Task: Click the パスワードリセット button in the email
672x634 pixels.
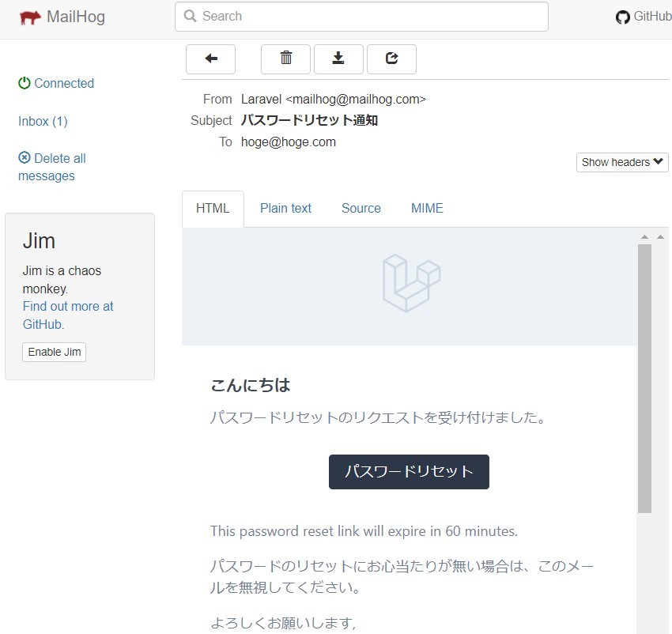Action: 409,471
